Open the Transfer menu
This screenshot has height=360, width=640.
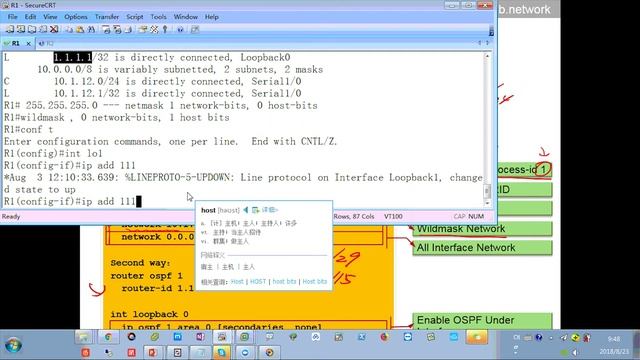[107, 17]
